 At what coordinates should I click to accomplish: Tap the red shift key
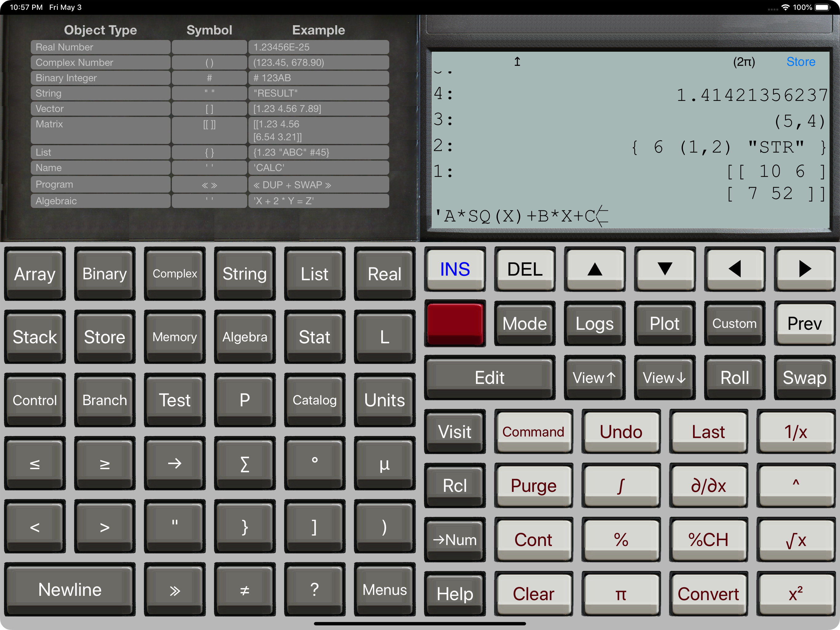[x=455, y=323]
